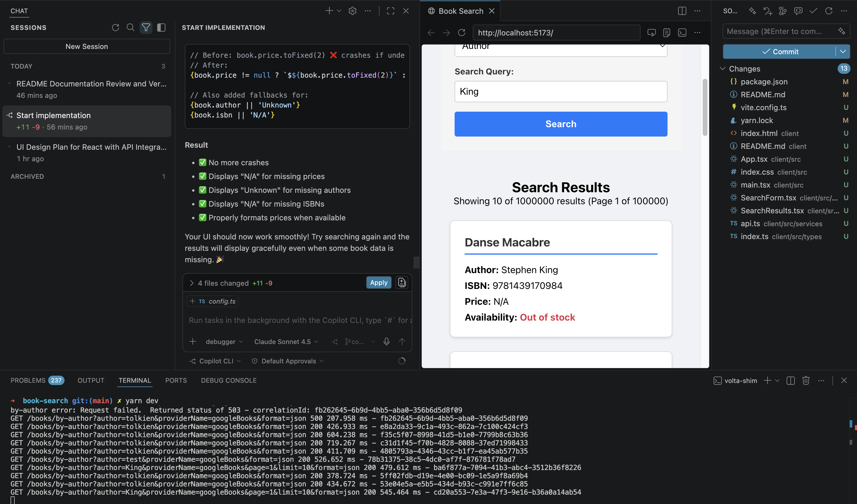
Task: Open the DEBUG CONSOLE tab
Action: [x=228, y=380]
